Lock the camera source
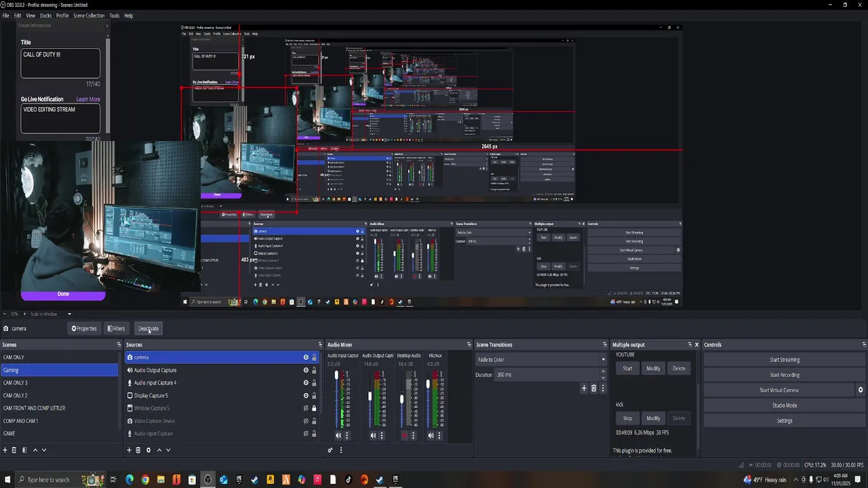Screen dimensions: 868x488 click(x=314, y=357)
